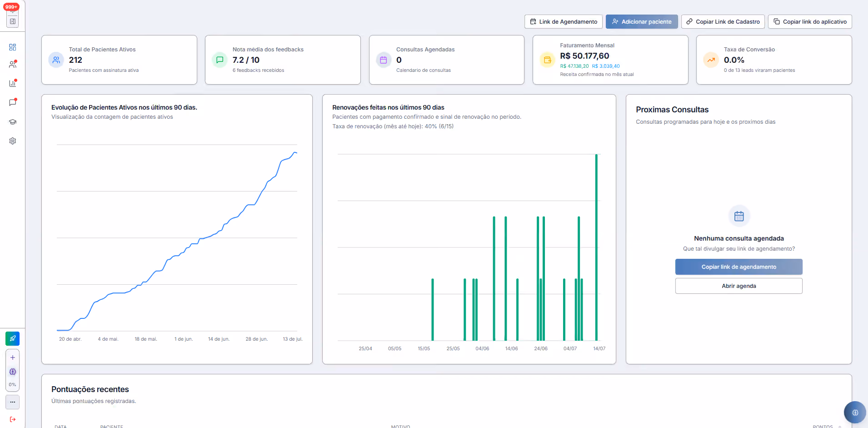Click the 212 active patients value
The height and width of the screenshot is (428, 868).
coord(75,60)
